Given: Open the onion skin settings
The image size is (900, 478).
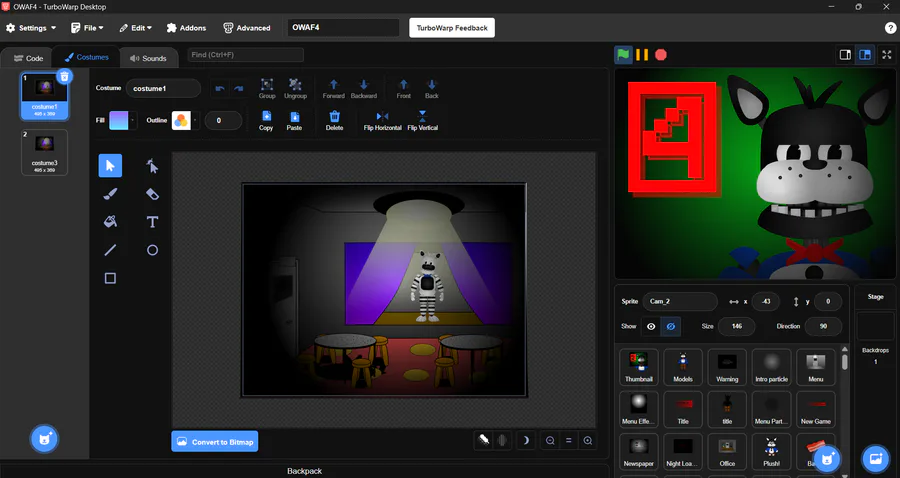Looking at the screenshot, I should (x=502, y=441).
